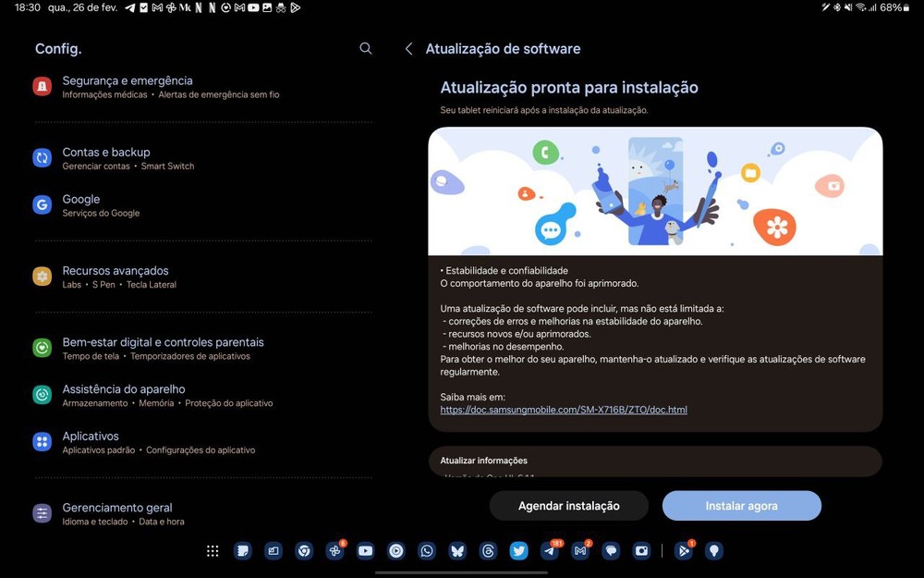Viewport: 924px width, 578px height.
Task: Click the 'Seu tablet reiniciará' notice text
Action: (x=544, y=110)
